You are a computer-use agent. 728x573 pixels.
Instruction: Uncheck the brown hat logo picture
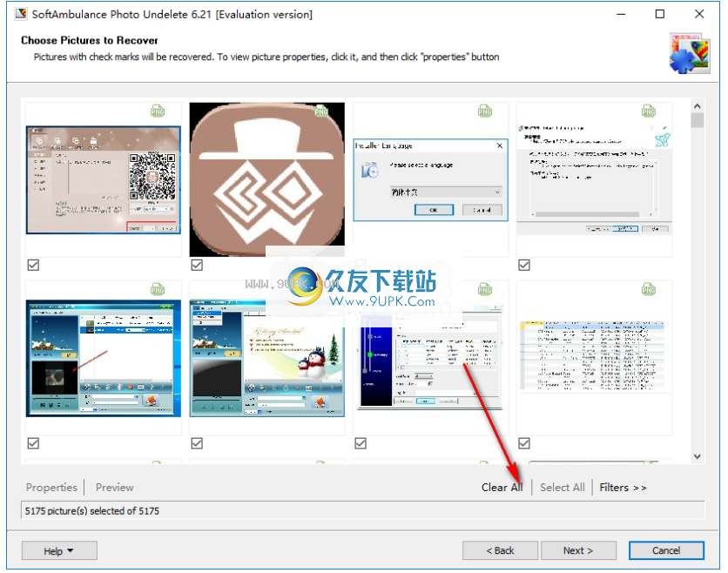[197, 265]
